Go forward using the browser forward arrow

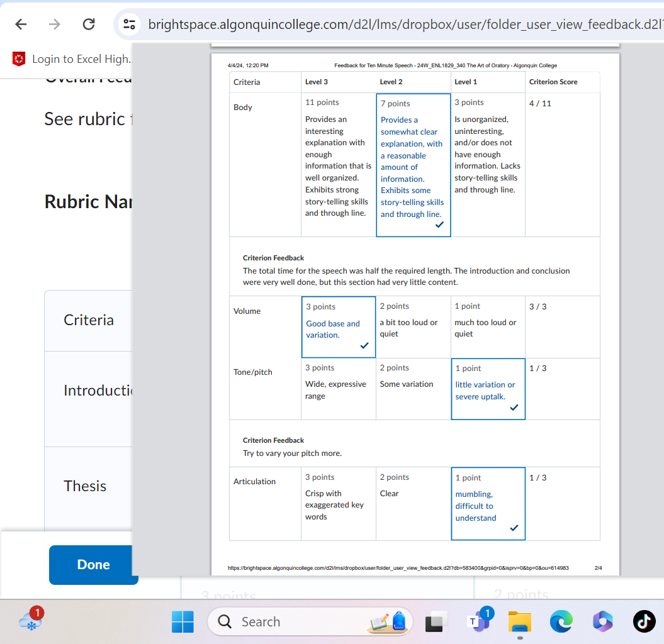click(x=55, y=24)
